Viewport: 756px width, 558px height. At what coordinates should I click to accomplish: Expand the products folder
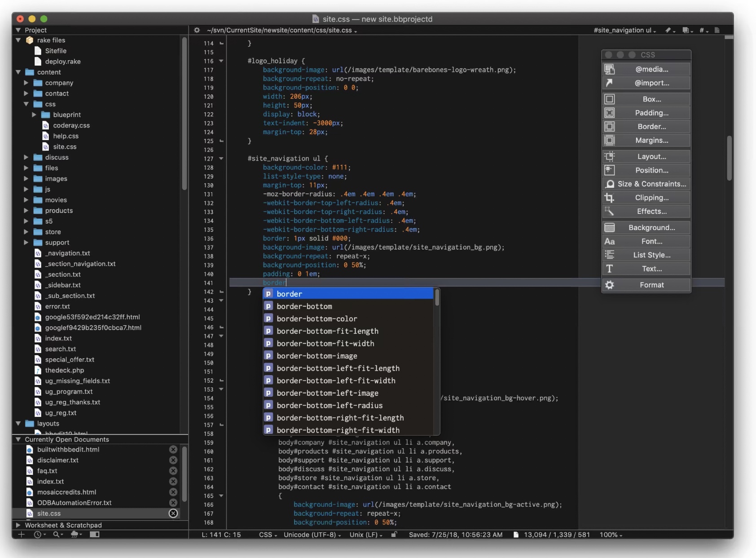tap(26, 210)
